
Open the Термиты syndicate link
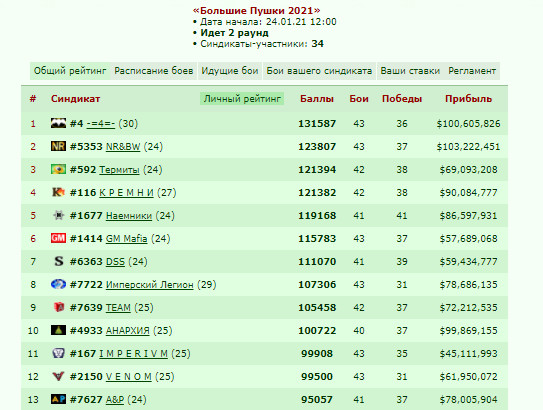pos(119,170)
